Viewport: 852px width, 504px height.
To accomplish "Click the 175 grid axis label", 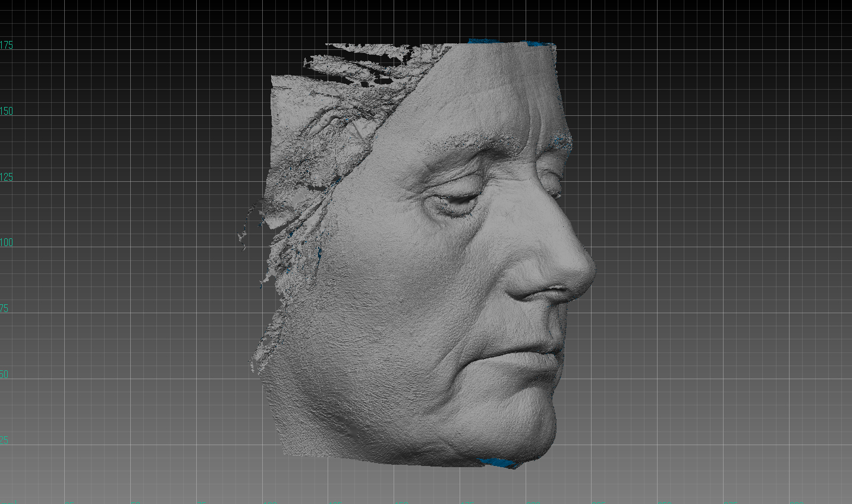I will (x=7, y=45).
